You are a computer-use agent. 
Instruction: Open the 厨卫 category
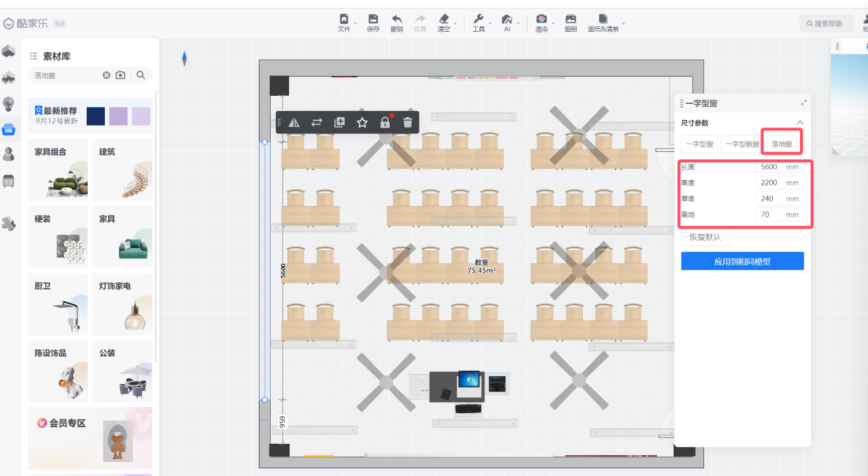pyautogui.click(x=57, y=304)
